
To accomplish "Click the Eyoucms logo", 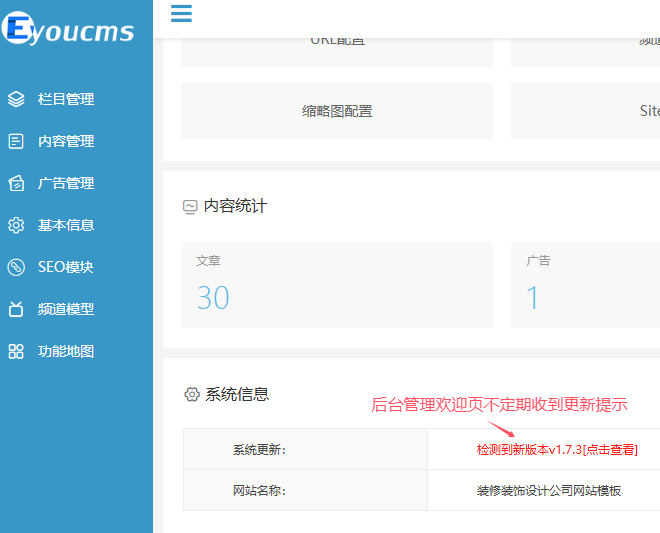I will click(68, 28).
